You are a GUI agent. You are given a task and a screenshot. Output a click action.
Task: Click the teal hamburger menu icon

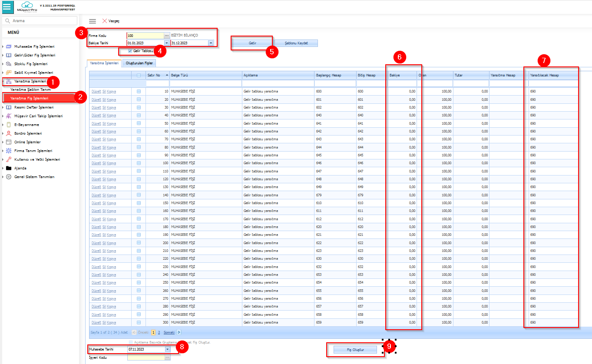coord(7,7)
